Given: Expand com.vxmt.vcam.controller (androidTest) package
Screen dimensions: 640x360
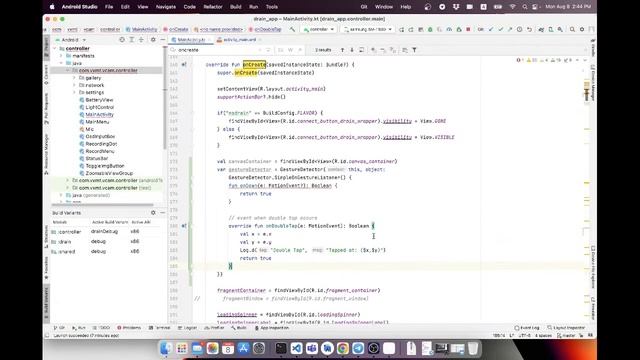Looking at the screenshot, I should [x=68, y=180].
